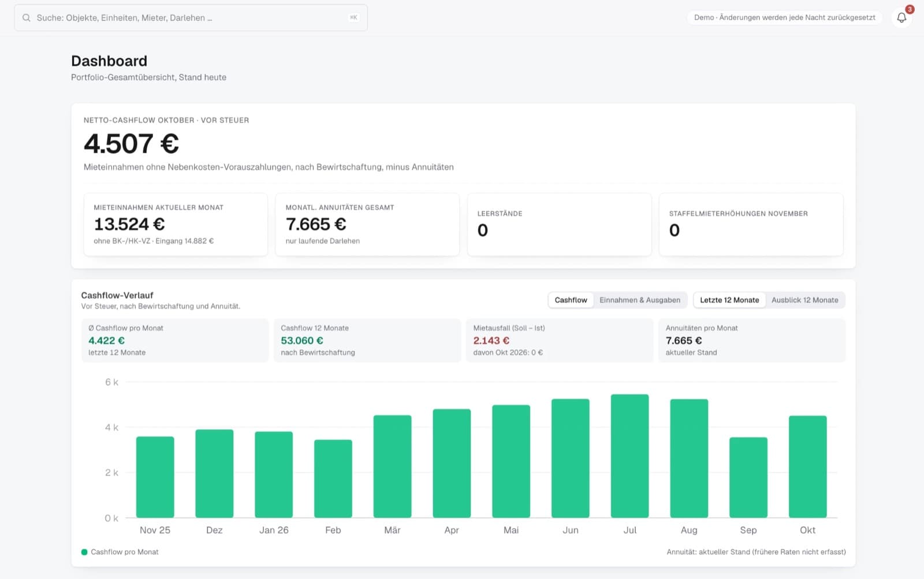The image size is (924, 579).
Task: Click the Cashflow 12 Monate 53.060 € tile
Action: [367, 340]
